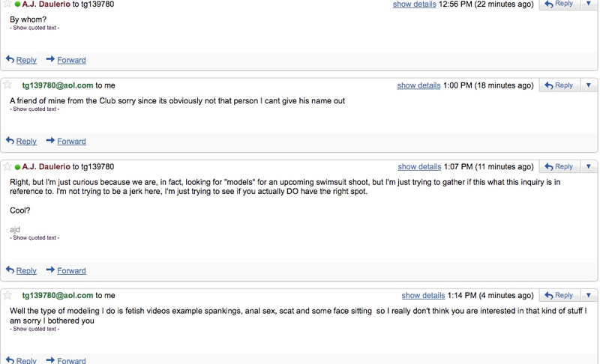Click Forward link under the "By whom?" message
The height and width of the screenshot is (364, 600).
[x=71, y=60]
